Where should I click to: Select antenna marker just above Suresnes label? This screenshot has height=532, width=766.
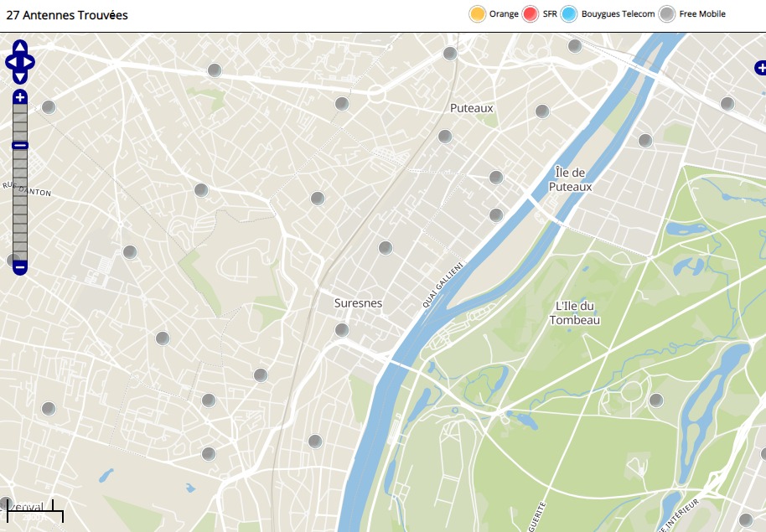(x=386, y=248)
